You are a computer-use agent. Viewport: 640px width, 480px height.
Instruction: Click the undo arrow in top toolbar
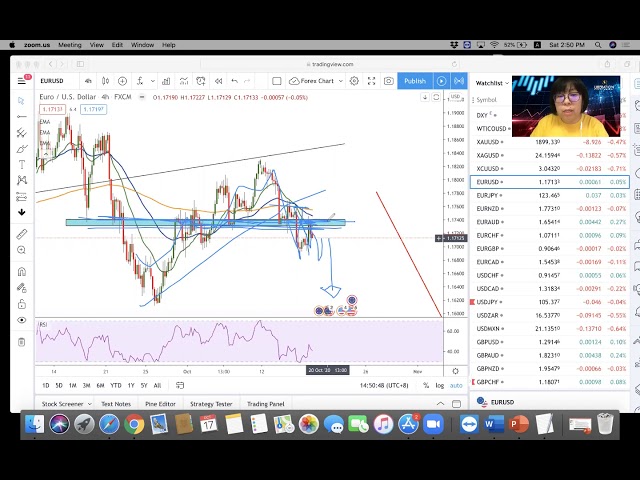[234, 81]
